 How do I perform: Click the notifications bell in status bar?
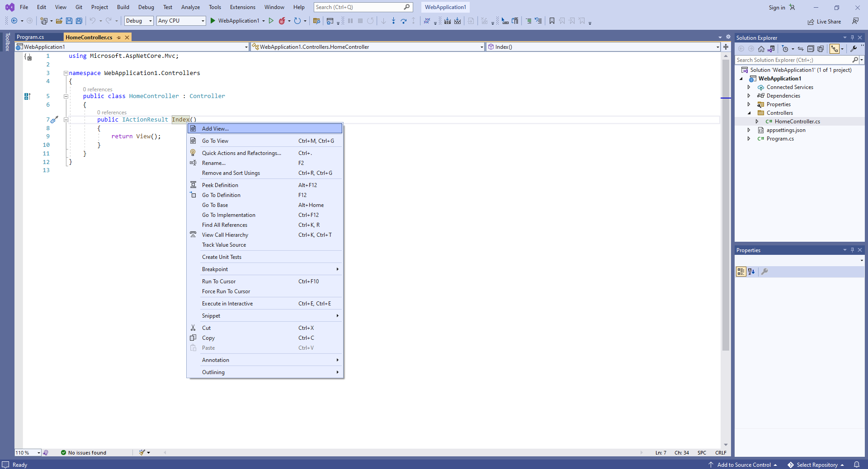tap(856, 464)
